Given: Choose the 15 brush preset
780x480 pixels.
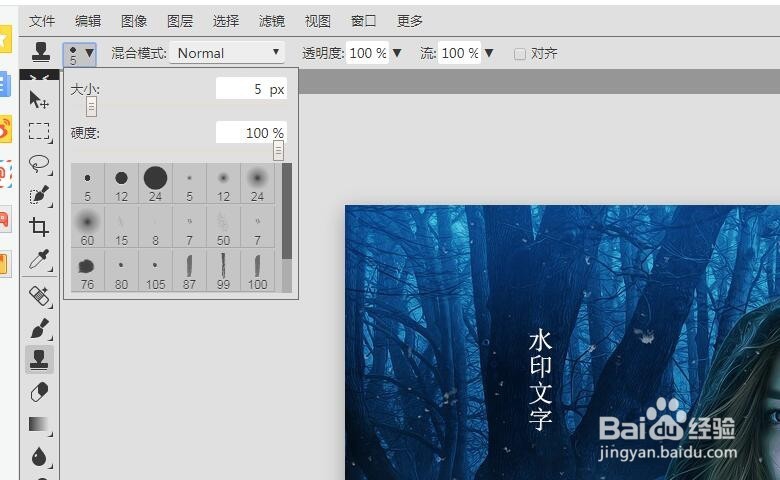Looking at the screenshot, I should tap(121, 227).
